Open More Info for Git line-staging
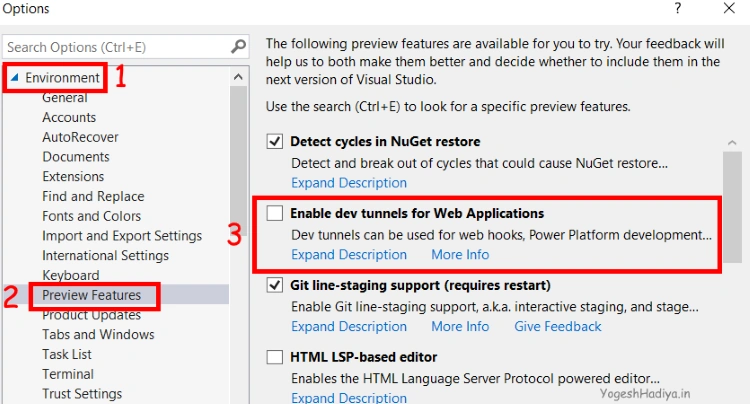Viewport: 750px width, 404px height. click(460, 327)
